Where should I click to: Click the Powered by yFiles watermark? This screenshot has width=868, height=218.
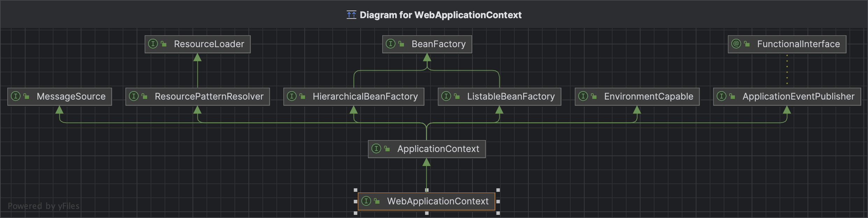[x=44, y=206]
